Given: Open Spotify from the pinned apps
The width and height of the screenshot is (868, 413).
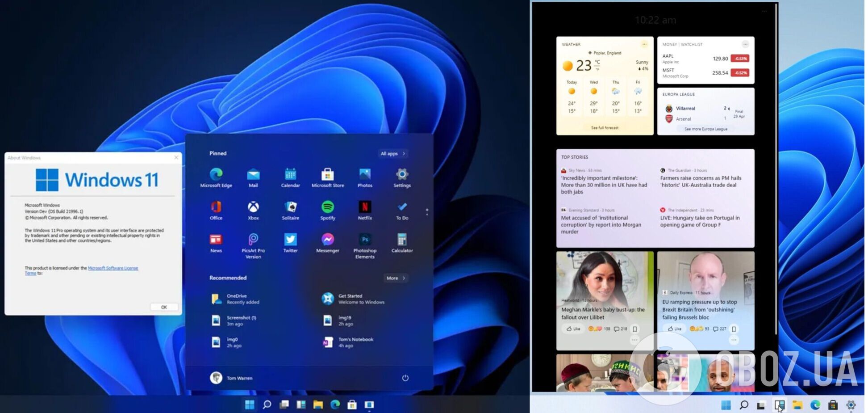Looking at the screenshot, I should pyautogui.click(x=327, y=207).
